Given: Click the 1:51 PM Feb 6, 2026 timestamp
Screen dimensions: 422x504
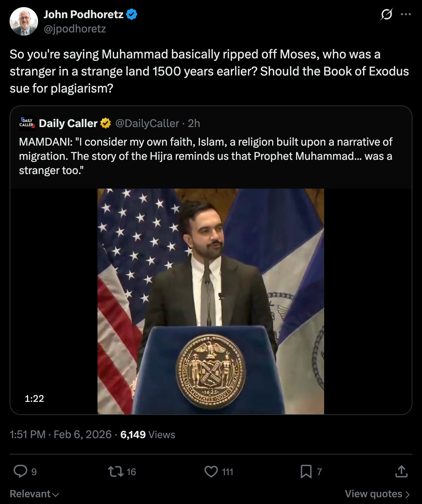Looking at the screenshot, I should coord(60,435).
